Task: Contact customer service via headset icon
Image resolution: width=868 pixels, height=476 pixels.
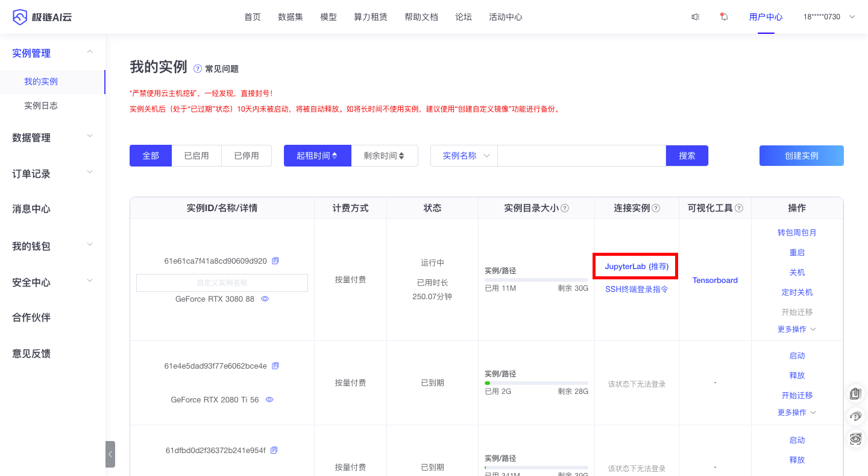Action: point(855,416)
